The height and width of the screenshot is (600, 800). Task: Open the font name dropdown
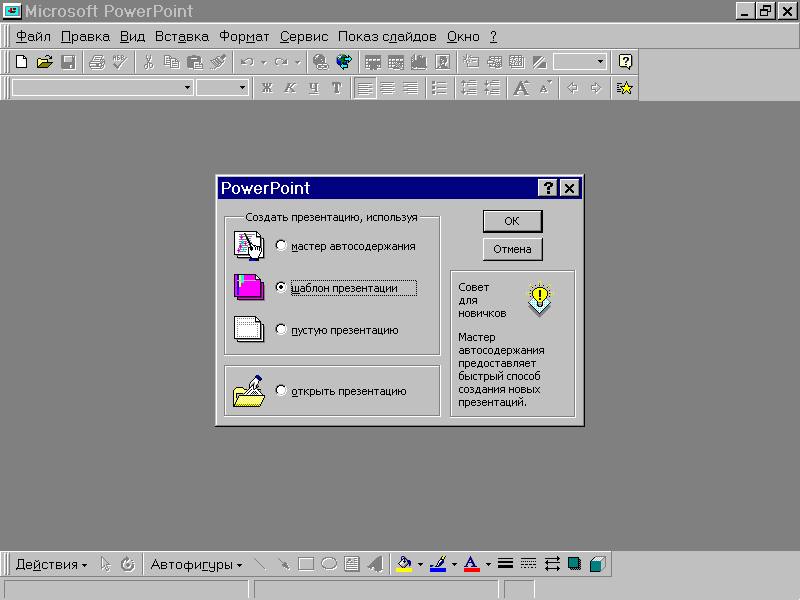tap(187, 88)
